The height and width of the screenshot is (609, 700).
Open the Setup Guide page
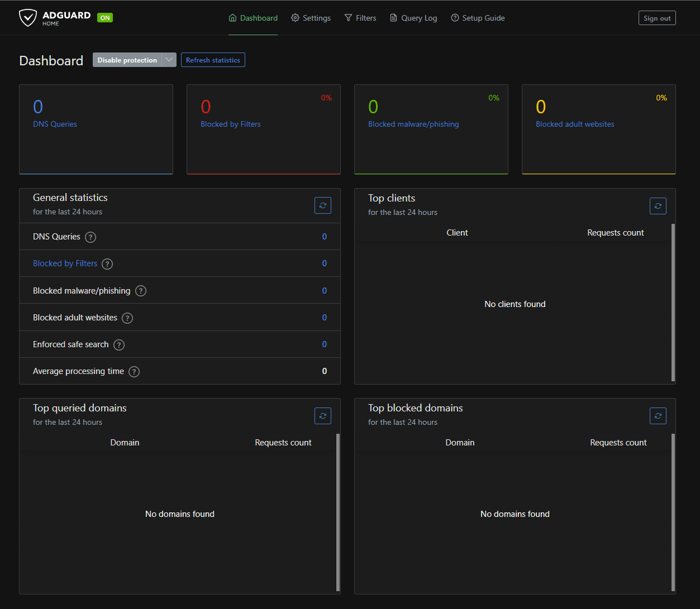tap(478, 18)
